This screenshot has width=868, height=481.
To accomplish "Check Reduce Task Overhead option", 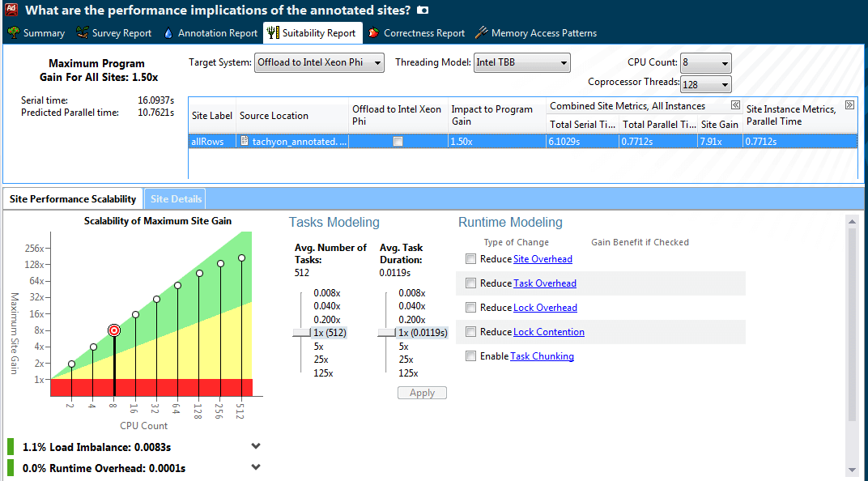I will pos(470,283).
